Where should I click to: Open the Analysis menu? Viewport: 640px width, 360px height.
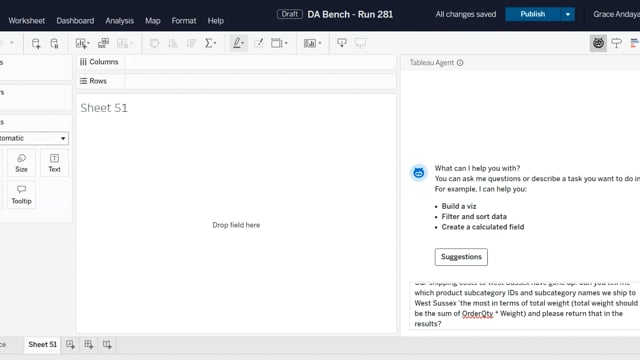(120, 21)
